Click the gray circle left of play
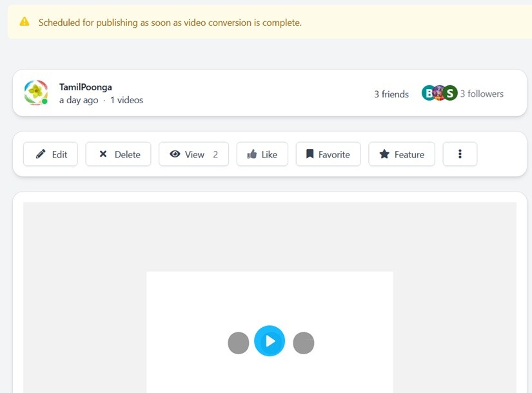532x393 pixels. [239, 343]
